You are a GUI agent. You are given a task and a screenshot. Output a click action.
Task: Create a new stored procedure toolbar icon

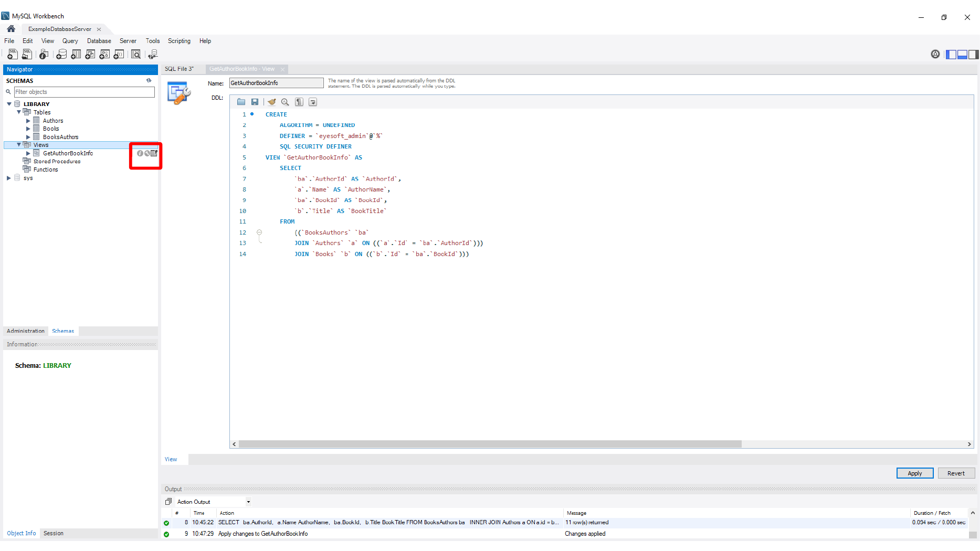tap(104, 54)
